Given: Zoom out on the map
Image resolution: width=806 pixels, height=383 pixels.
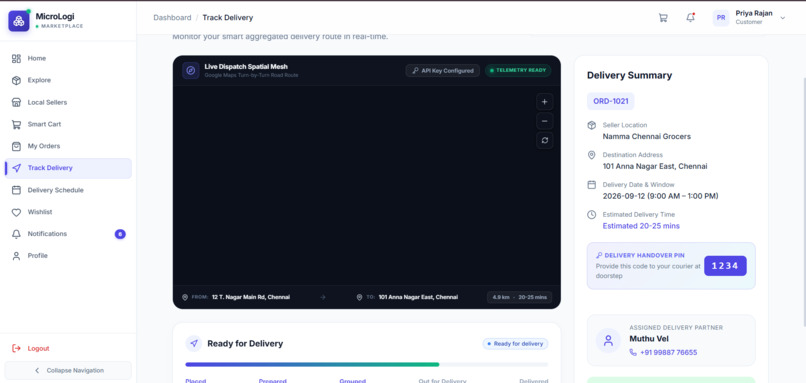Looking at the screenshot, I should pos(545,121).
